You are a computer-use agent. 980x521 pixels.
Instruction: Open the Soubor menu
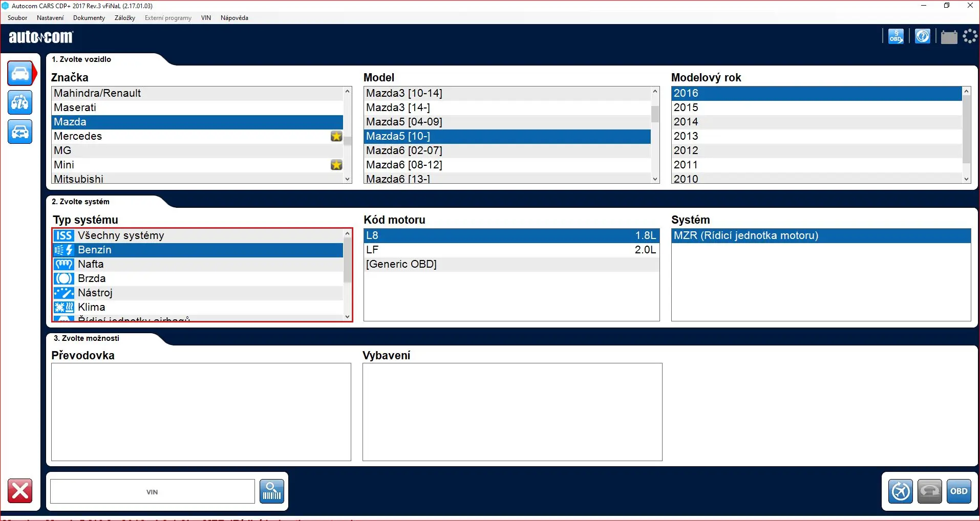17,18
